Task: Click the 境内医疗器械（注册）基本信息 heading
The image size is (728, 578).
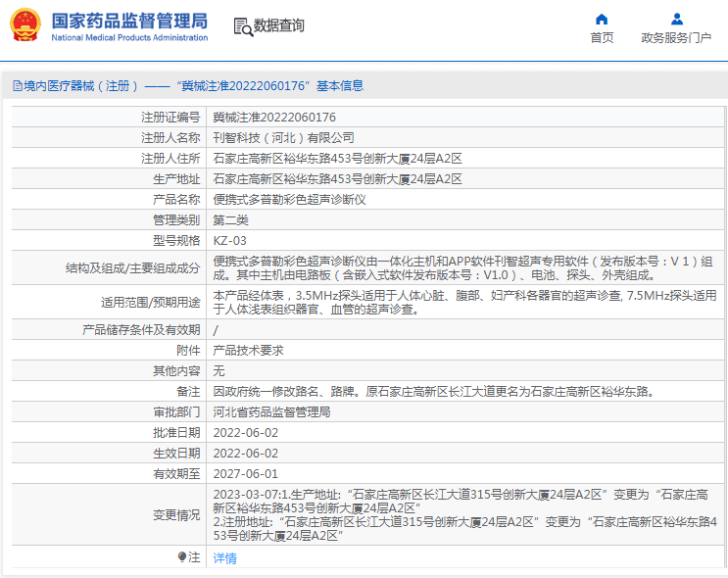Action: pos(188,86)
